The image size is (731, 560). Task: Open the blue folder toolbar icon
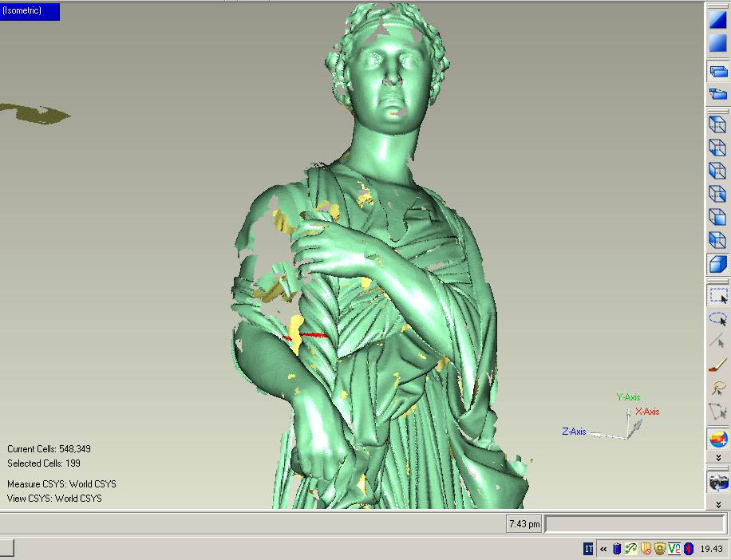coord(717,93)
